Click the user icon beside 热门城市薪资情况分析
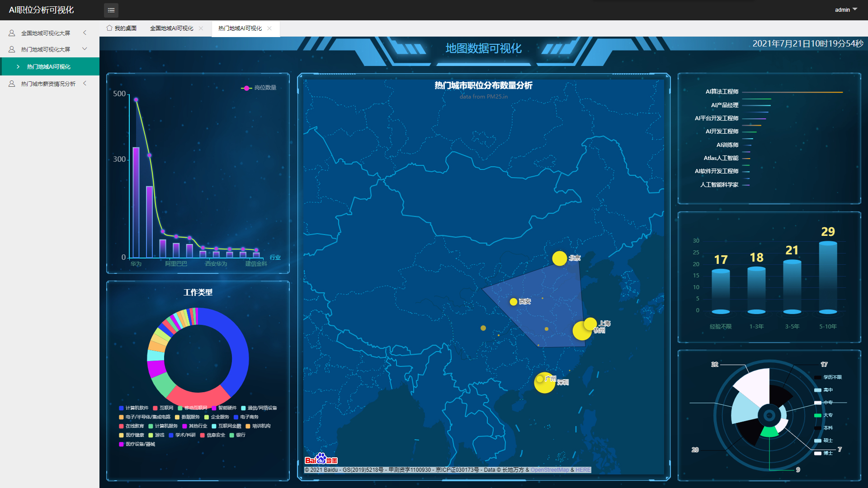This screenshot has height=488, width=868. tap(12, 84)
